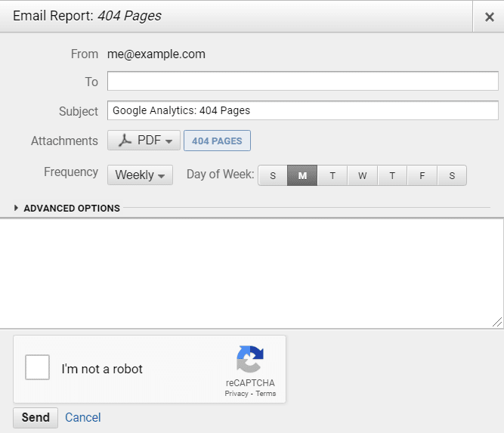Edit the Subject field text
Image resolution: width=504 pixels, height=433 pixels.
point(303,110)
